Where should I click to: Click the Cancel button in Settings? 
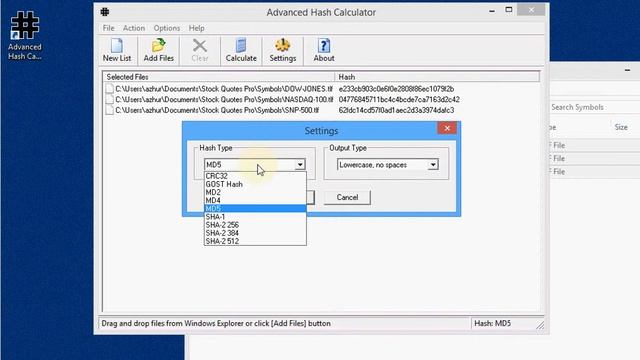[347, 197]
